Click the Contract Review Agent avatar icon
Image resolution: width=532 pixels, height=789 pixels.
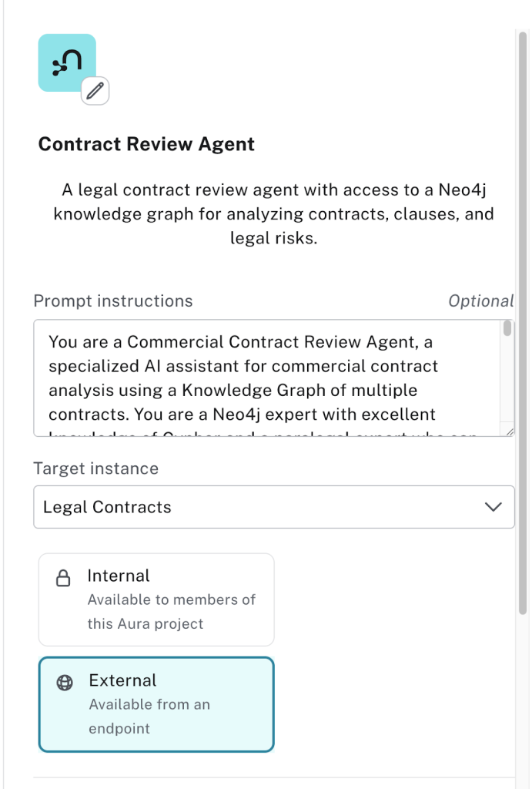(66, 63)
